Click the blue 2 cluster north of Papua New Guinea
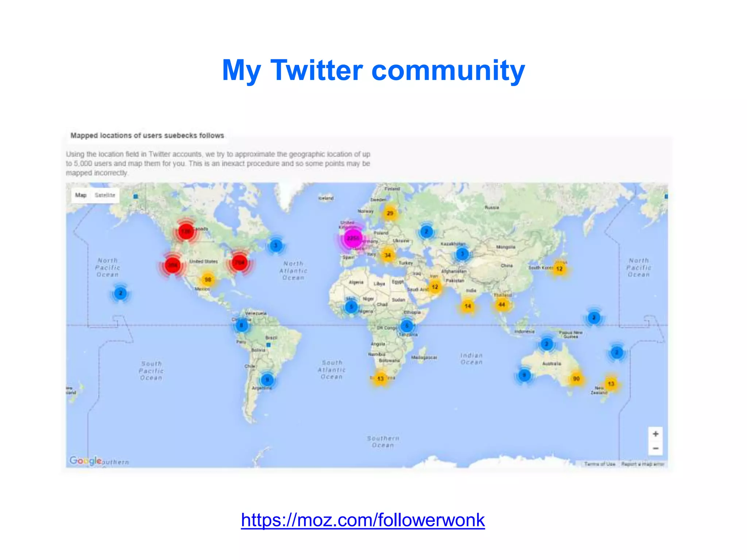Viewport: 747px width, 560px height. click(594, 318)
